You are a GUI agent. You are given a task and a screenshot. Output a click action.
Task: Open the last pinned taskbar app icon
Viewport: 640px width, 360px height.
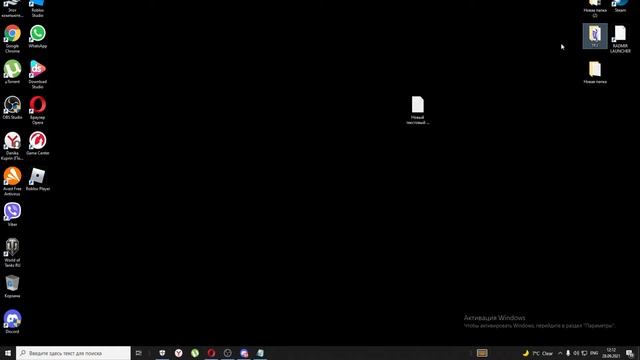click(x=260, y=353)
